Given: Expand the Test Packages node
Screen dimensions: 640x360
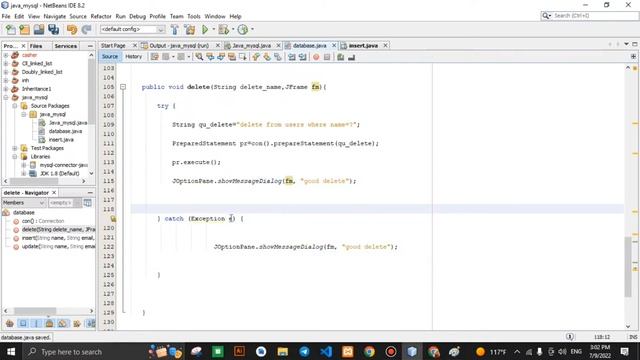Looking at the screenshot, I should 15,148.
